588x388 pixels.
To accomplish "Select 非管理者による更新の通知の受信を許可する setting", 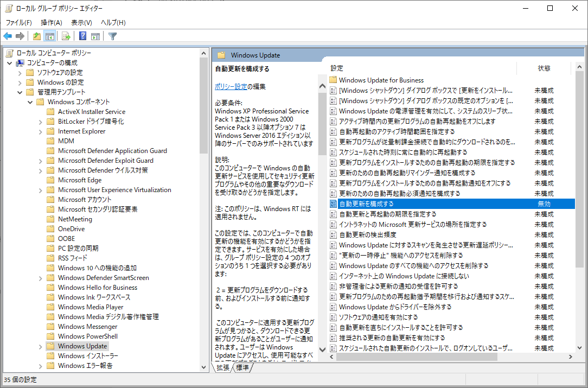I will click(x=398, y=287).
